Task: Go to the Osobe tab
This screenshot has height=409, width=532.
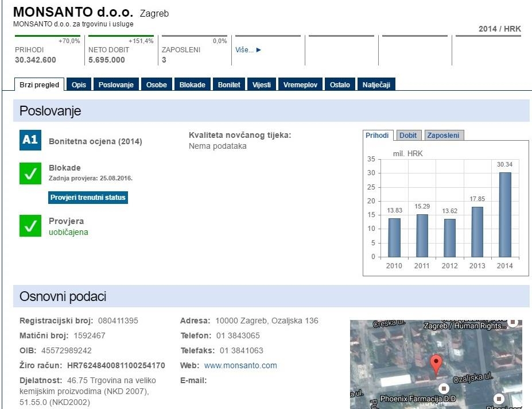Action: [x=157, y=84]
